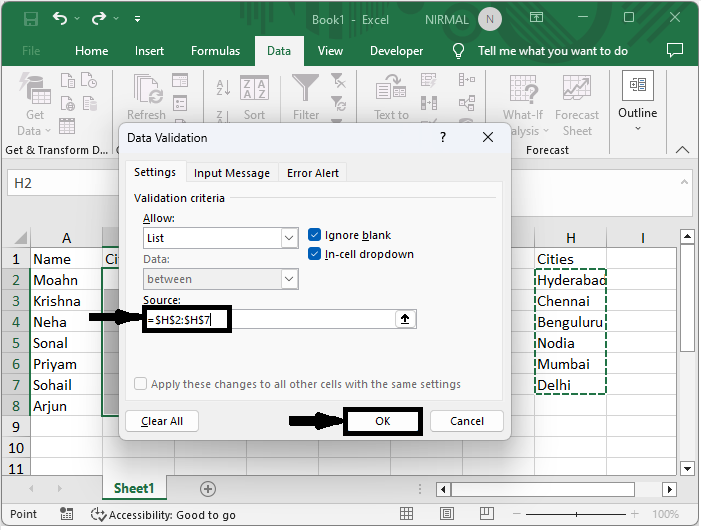Viewport: 701px width, 530px height.
Task: Click the collapse range button beside Source
Action: (405, 319)
